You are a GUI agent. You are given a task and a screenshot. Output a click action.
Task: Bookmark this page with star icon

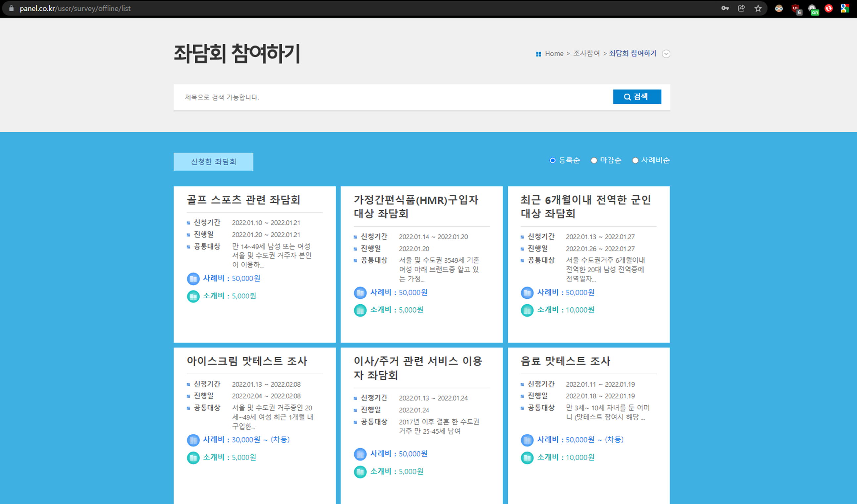click(x=758, y=9)
